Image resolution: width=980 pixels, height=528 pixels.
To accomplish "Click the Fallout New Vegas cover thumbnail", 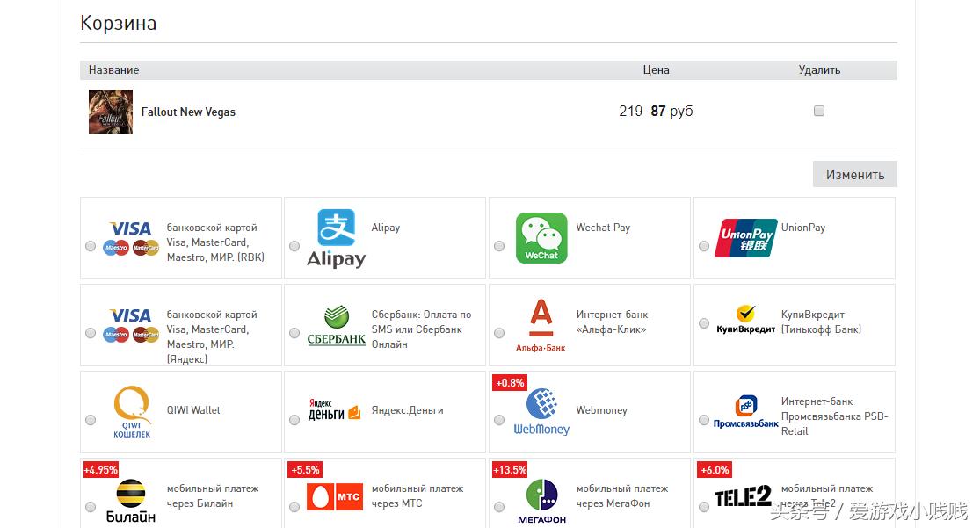I will [111, 112].
